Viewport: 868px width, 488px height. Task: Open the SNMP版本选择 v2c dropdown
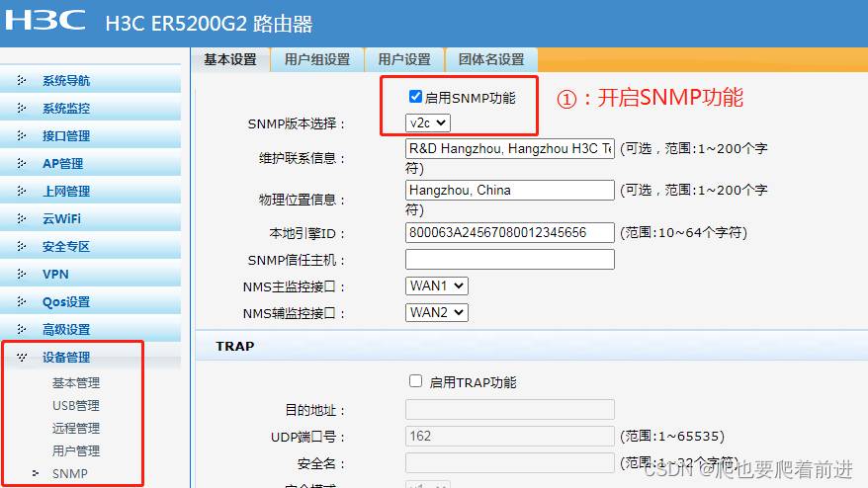428,122
